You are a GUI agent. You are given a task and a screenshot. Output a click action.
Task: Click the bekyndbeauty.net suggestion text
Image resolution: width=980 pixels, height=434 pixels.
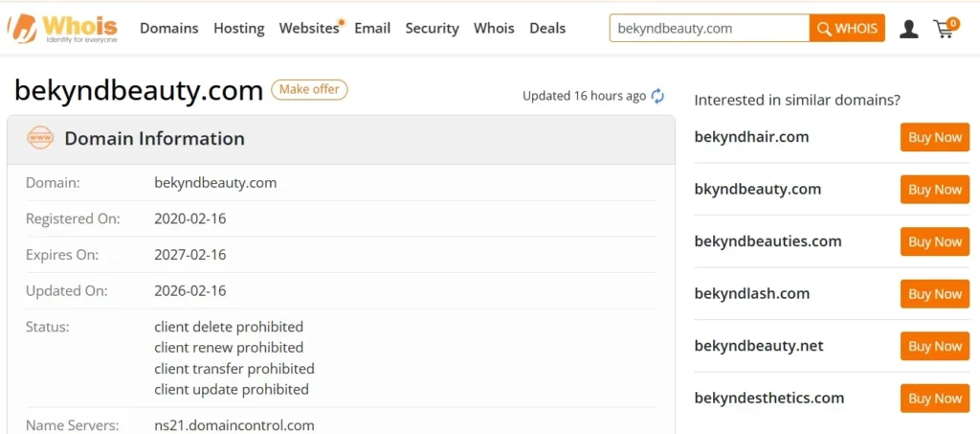(759, 345)
